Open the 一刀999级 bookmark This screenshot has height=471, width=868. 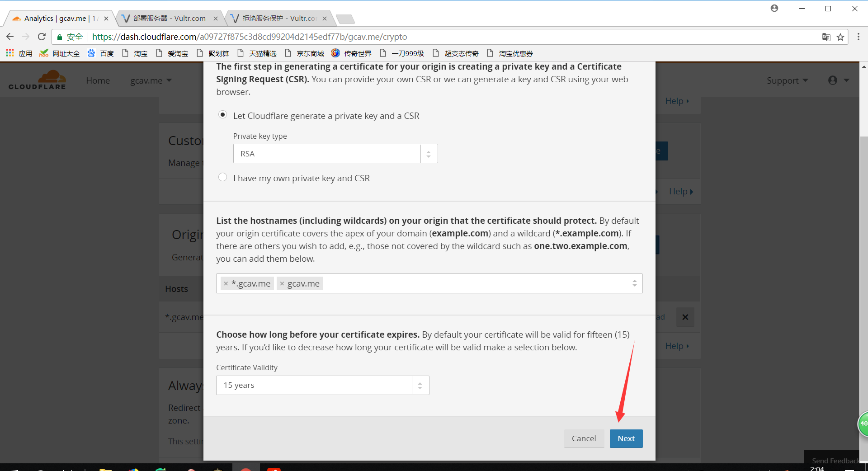coord(402,53)
